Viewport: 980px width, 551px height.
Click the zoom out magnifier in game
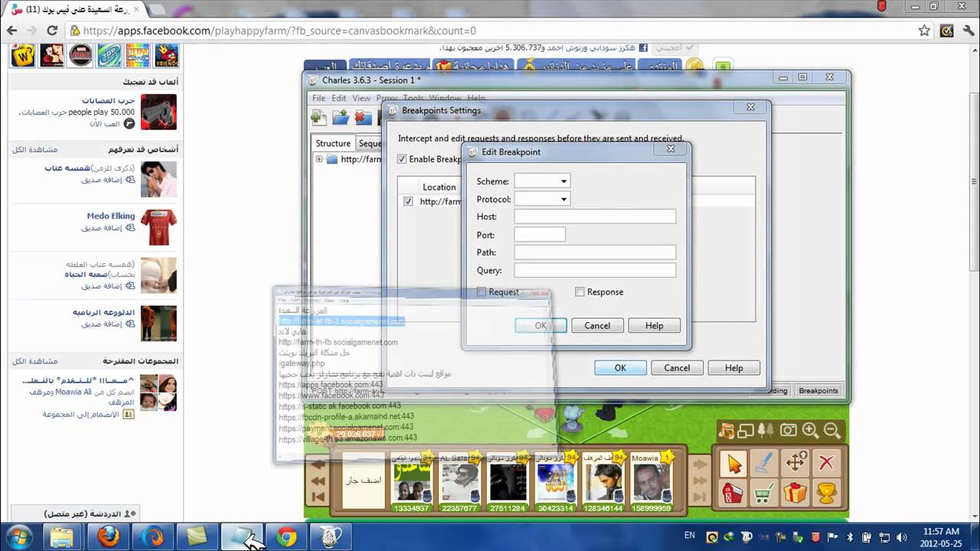tap(832, 431)
